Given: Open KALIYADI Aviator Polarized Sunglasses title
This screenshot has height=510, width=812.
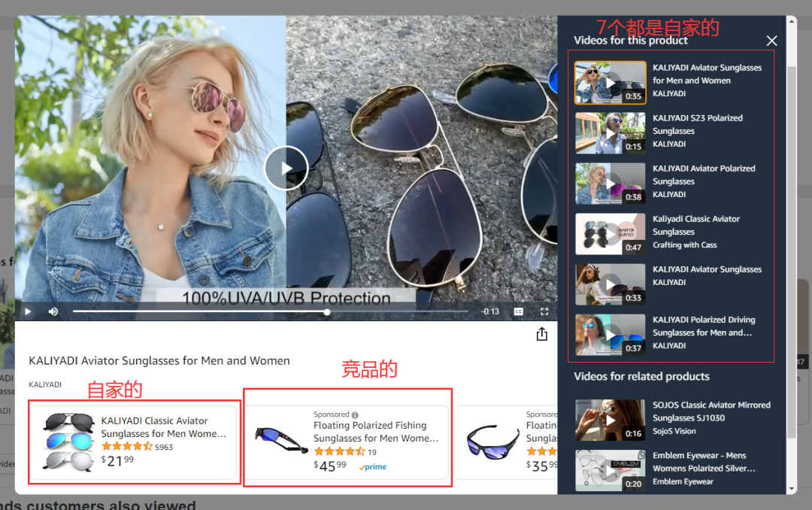Looking at the screenshot, I should (x=704, y=175).
